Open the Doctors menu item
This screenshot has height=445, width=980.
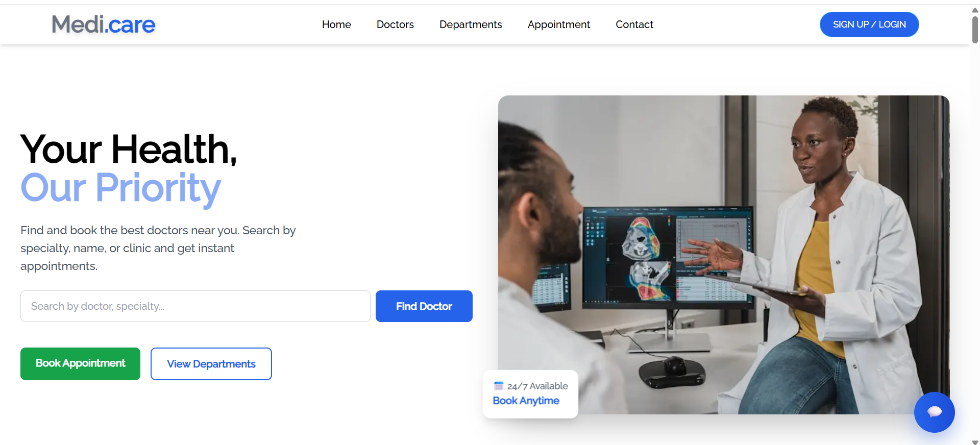coord(395,24)
